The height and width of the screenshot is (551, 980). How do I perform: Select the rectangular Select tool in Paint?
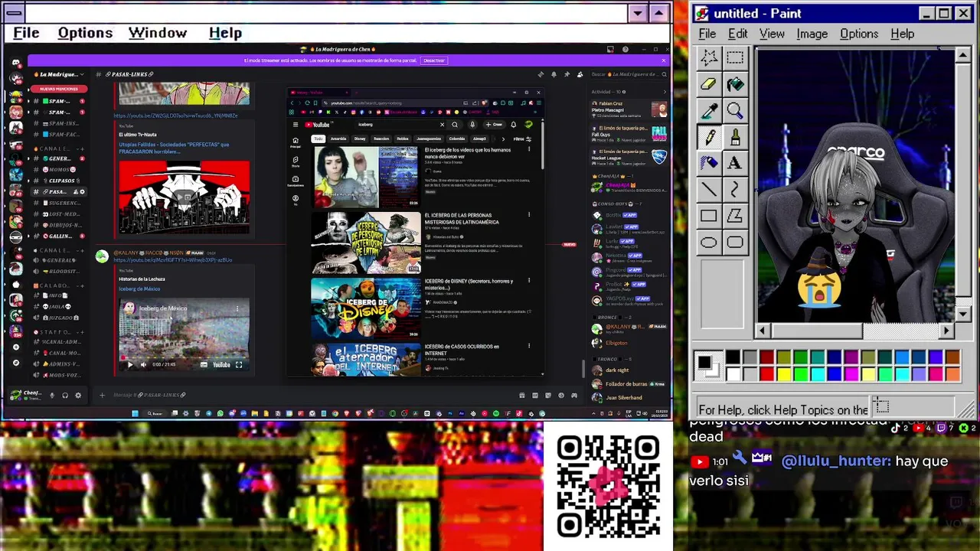point(735,57)
